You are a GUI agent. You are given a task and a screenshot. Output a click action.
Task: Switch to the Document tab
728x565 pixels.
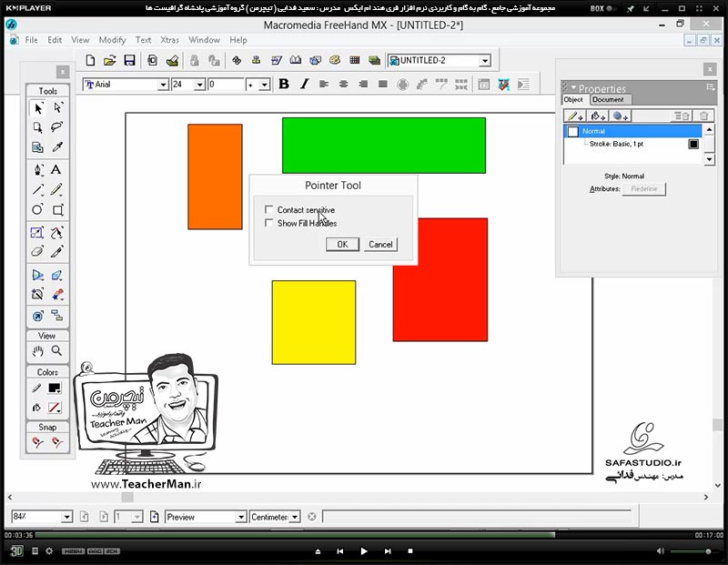[x=608, y=99]
